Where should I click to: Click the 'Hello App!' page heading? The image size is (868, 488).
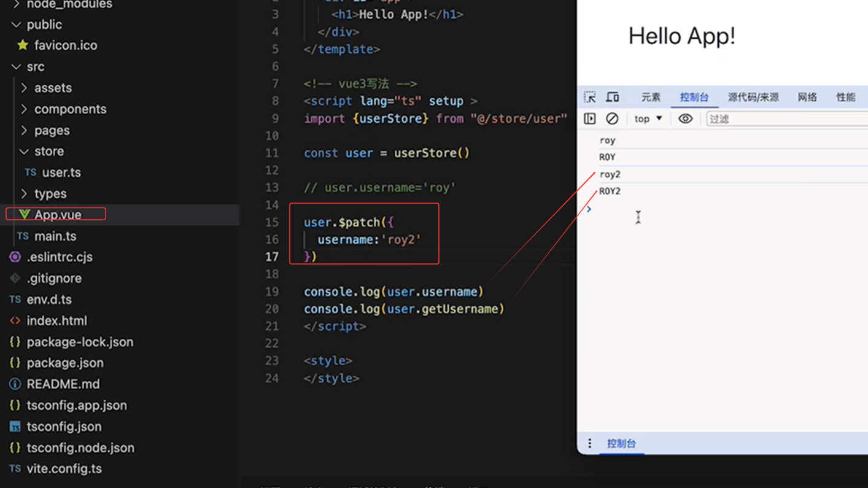(x=681, y=36)
